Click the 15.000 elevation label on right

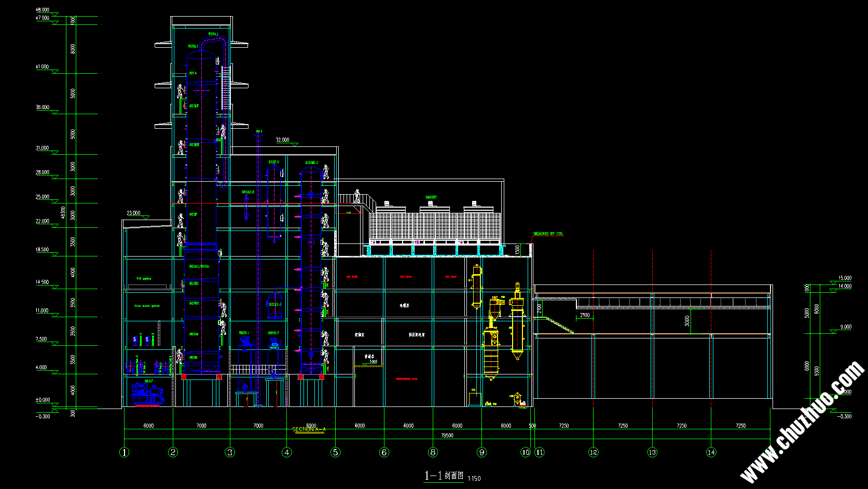click(845, 278)
